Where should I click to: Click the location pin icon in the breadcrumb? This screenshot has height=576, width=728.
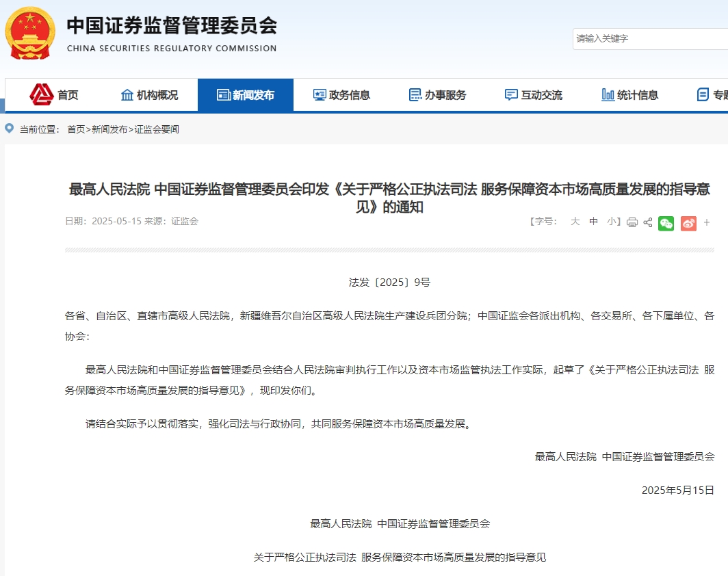(x=10, y=129)
